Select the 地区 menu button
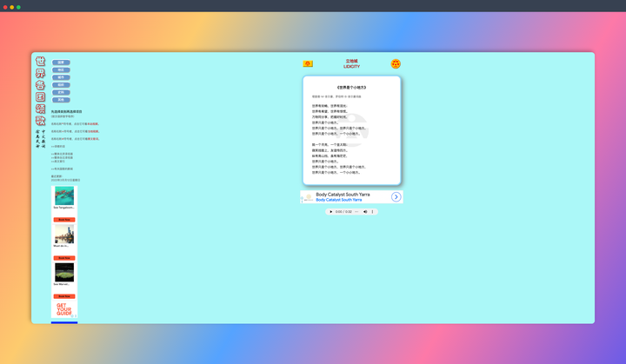This screenshot has height=364, width=626. (61, 70)
